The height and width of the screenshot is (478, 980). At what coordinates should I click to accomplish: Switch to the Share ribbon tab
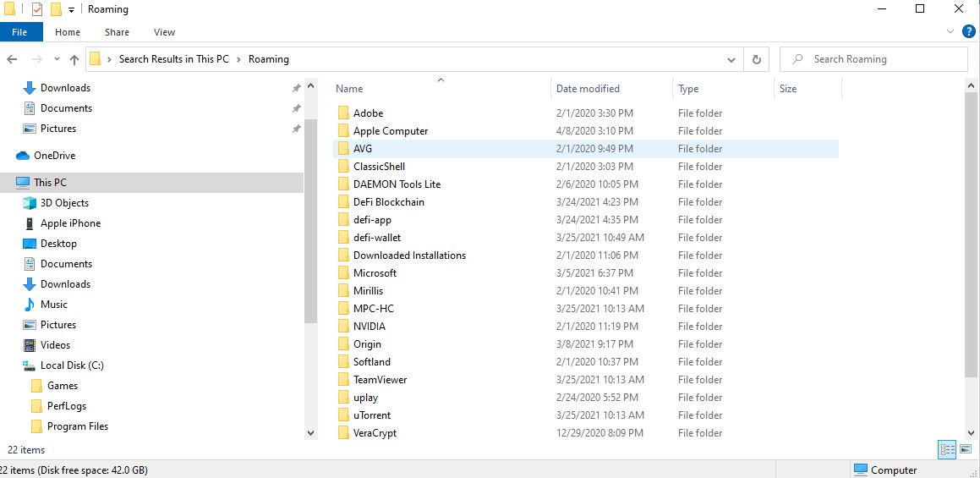(x=117, y=32)
